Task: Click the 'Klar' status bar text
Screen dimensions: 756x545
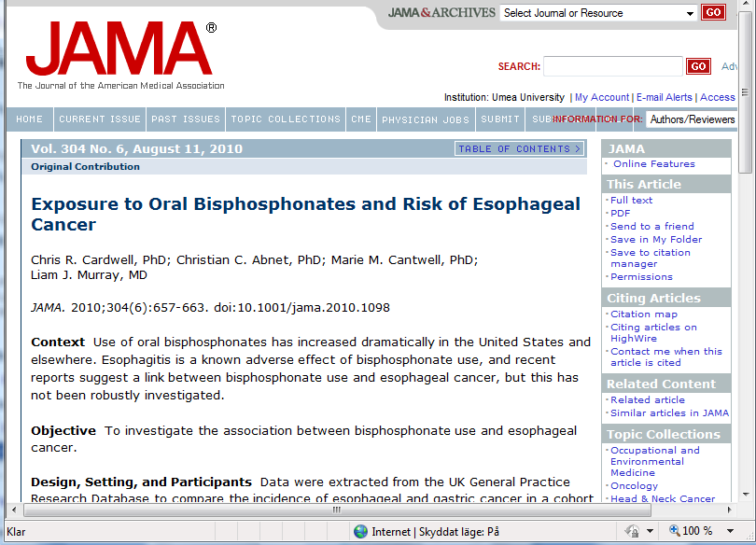Action: (16, 532)
